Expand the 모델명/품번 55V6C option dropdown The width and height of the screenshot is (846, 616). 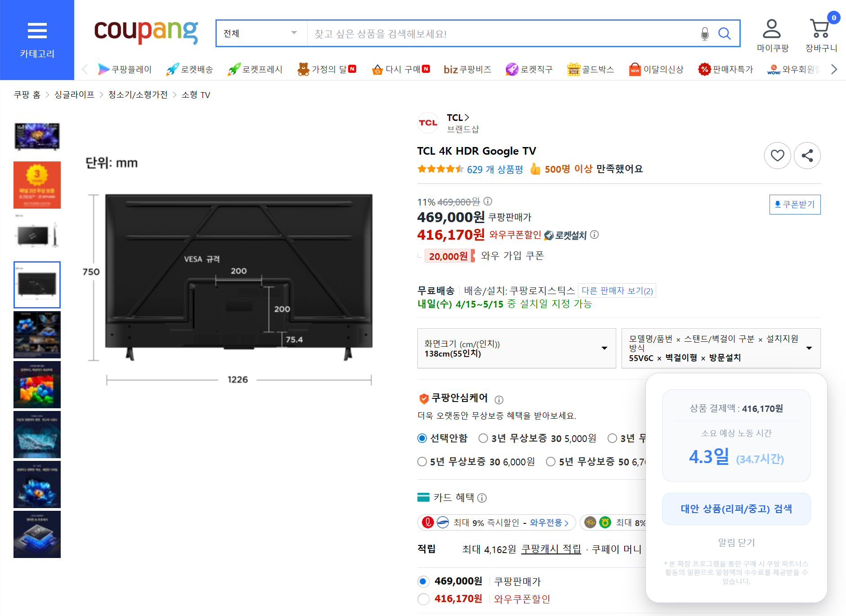[721, 348]
